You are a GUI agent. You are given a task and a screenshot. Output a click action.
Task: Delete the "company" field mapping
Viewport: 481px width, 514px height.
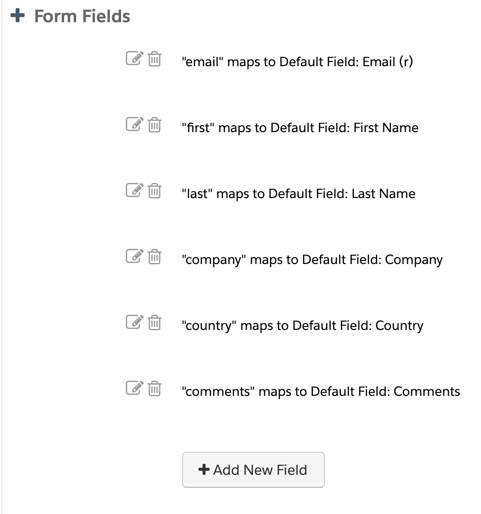click(x=155, y=257)
